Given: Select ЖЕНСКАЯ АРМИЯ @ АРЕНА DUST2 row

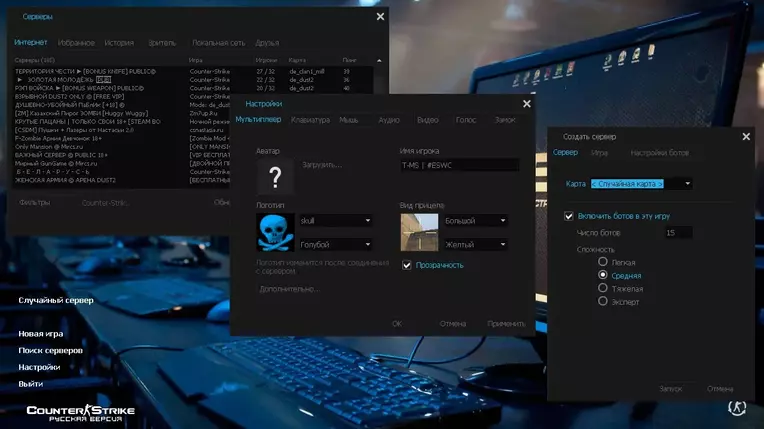Looking at the screenshot, I should tap(122, 180).
